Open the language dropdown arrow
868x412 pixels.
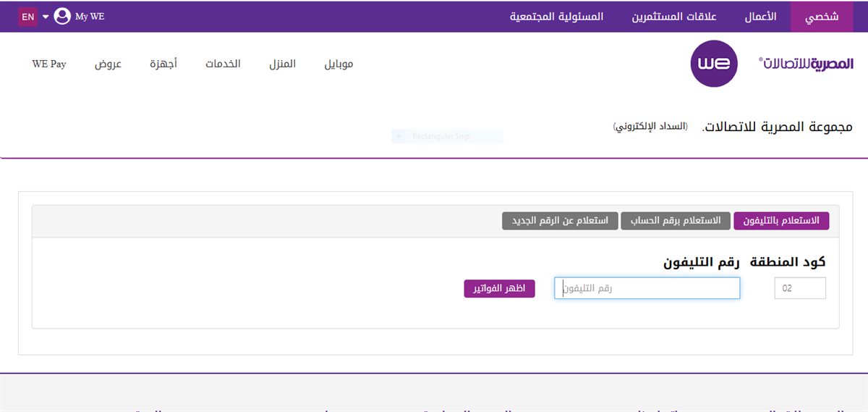pyautogui.click(x=45, y=17)
